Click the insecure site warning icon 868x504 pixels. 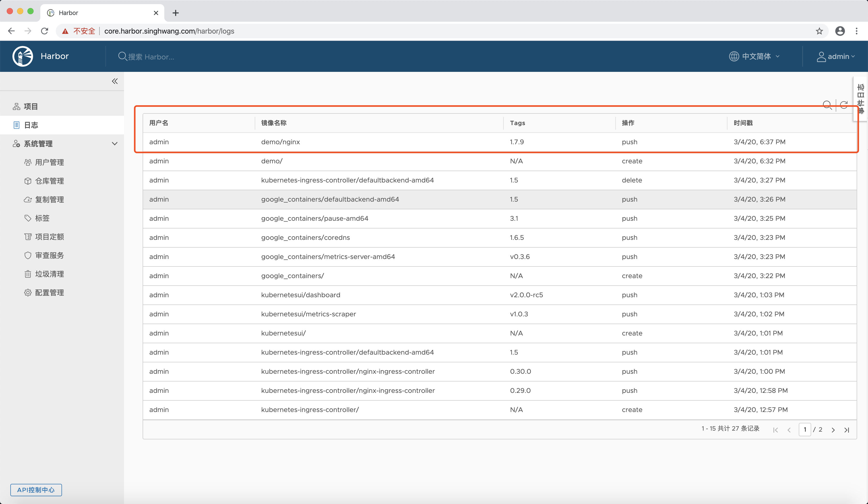click(65, 31)
